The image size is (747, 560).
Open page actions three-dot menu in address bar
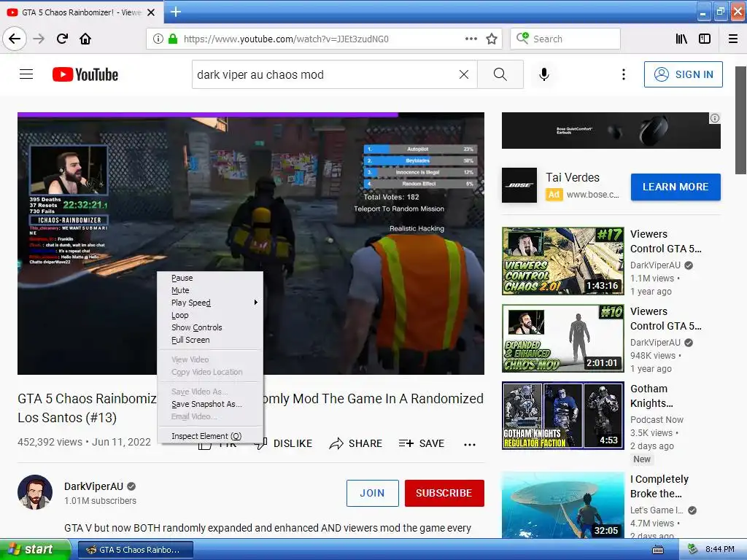coord(471,39)
